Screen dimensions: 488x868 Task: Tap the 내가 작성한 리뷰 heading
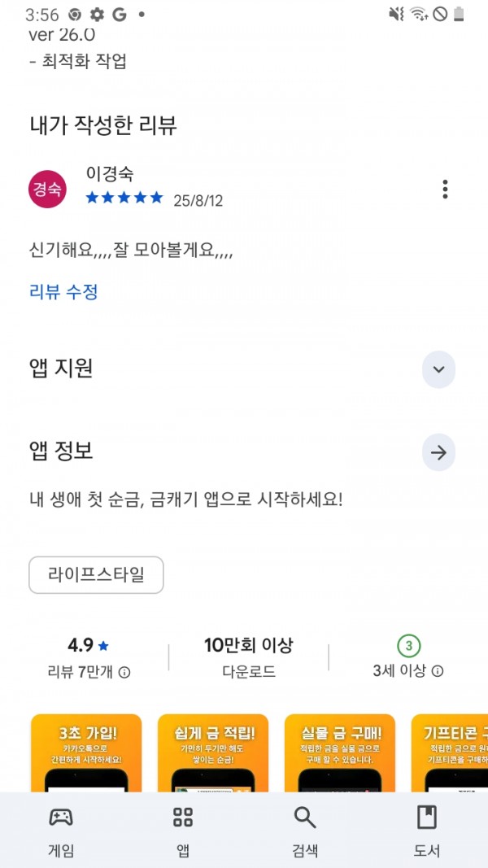click(103, 125)
